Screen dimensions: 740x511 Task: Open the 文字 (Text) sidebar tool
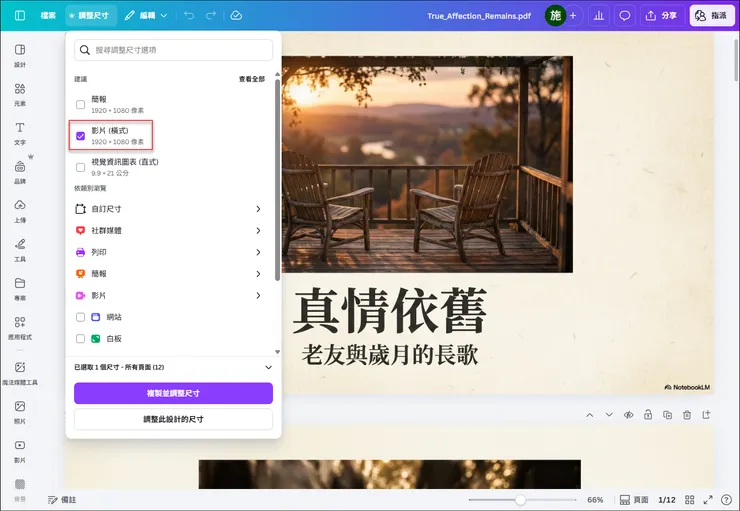click(x=20, y=133)
